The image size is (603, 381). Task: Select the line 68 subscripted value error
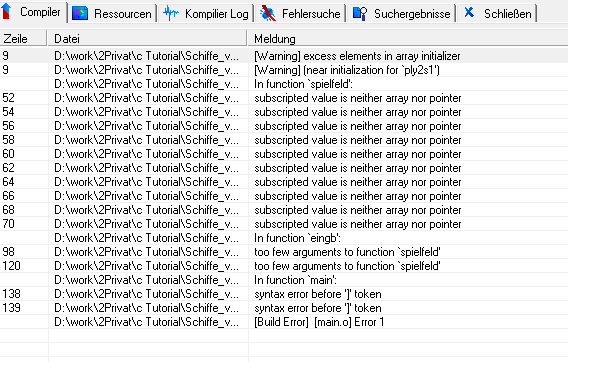coord(284,210)
